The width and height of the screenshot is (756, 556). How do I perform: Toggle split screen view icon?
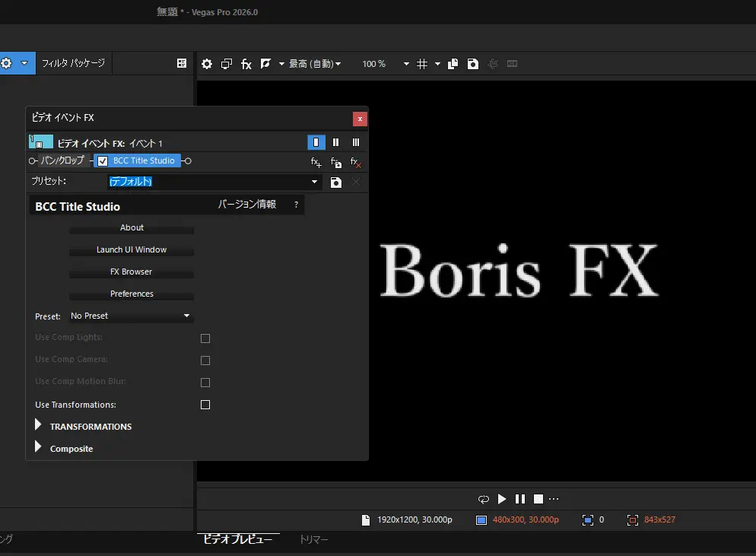coord(265,64)
